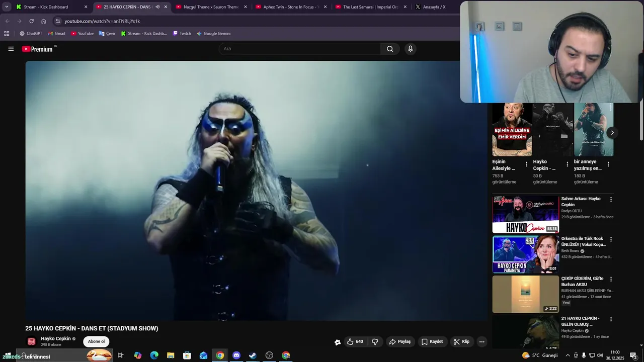Open Hayko Cepkin channel name link
The height and width of the screenshot is (362, 644).
[x=56, y=338]
